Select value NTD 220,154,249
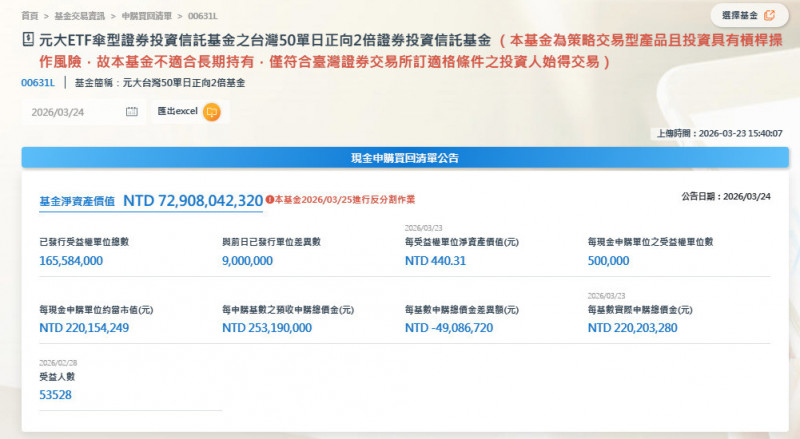Image resolution: width=800 pixels, height=439 pixels. (x=84, y=328)
